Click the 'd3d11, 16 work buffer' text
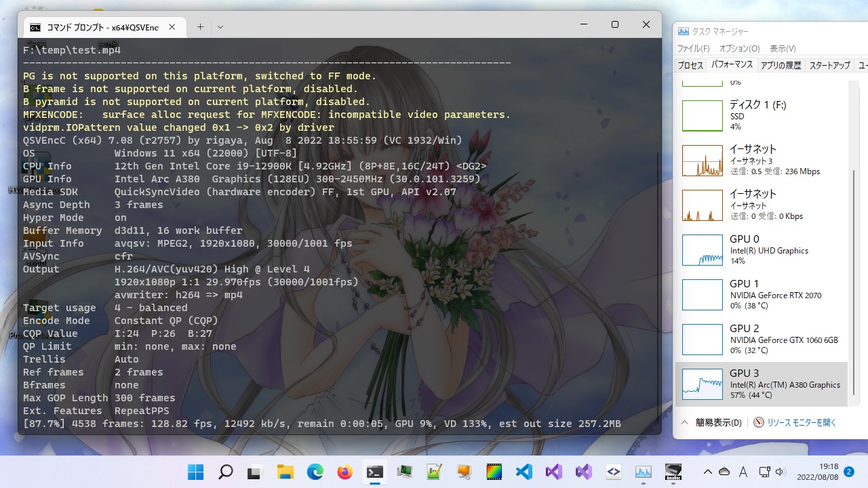The height and width of the screenshot is (488, 868). point(178,230)
